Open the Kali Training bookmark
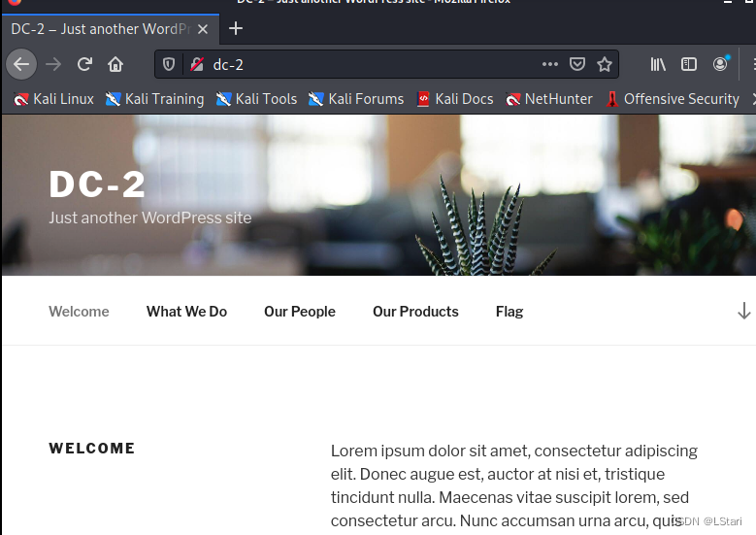Viewport: 756px width, 535px height. (154, 99)
